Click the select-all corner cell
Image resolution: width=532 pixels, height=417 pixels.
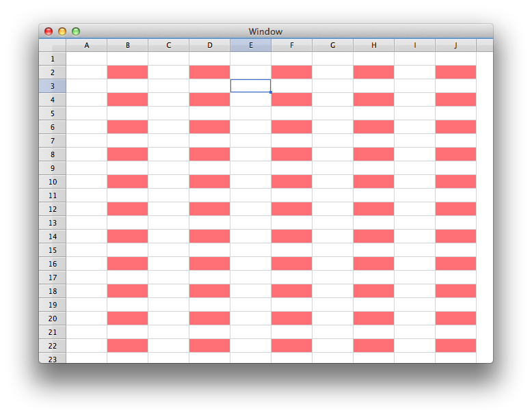53,45
